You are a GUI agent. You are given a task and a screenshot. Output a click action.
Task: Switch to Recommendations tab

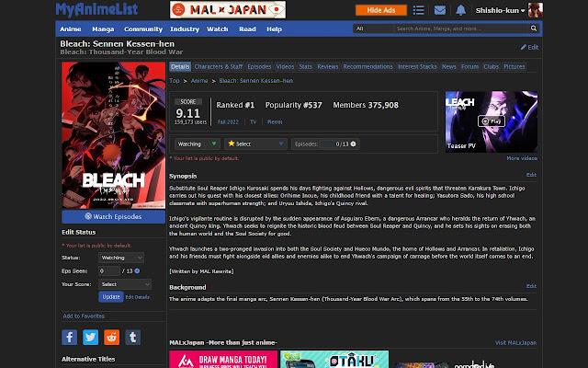[367, 66]
